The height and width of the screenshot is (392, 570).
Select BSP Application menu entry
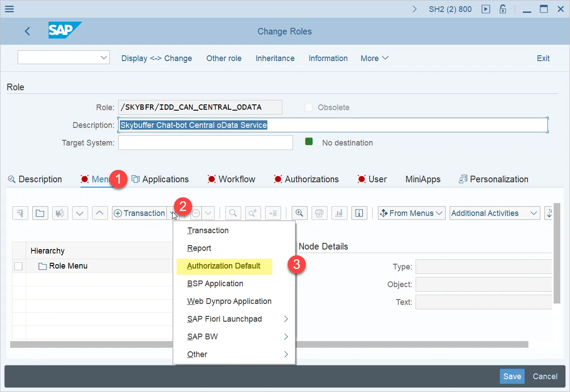tap(215, 284)
